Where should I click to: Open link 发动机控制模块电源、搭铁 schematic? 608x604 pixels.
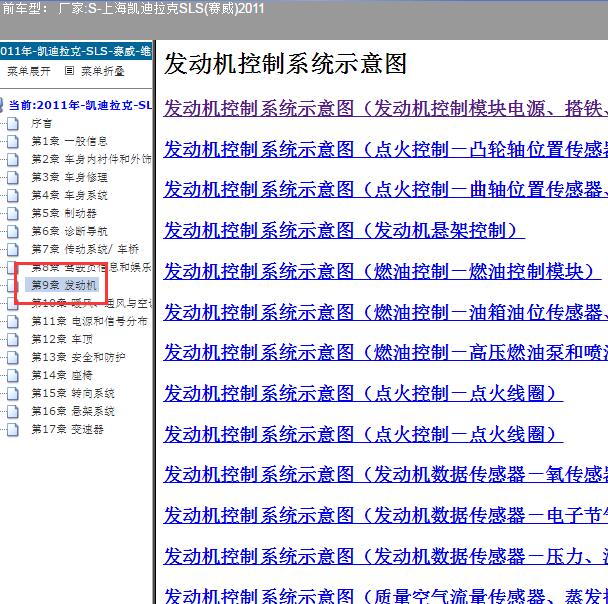(385, 109)
